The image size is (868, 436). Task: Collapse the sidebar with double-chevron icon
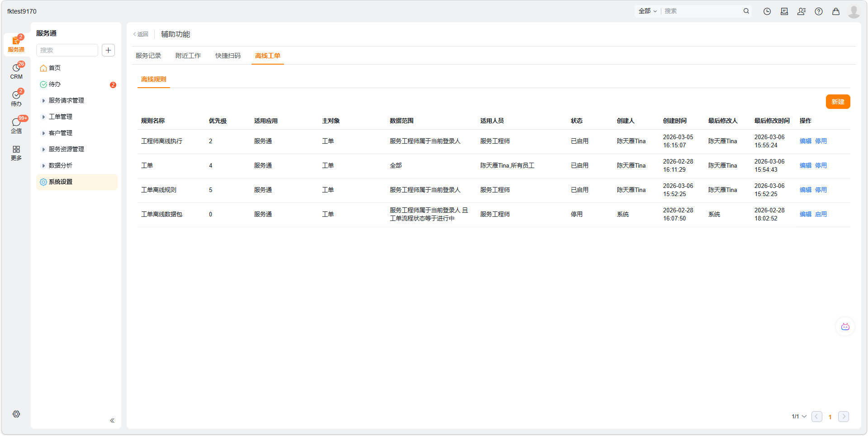click(112, 421)
